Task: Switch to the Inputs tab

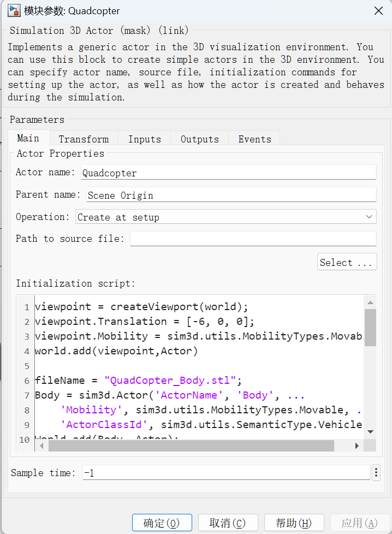Action: click(x=145, y=139)
